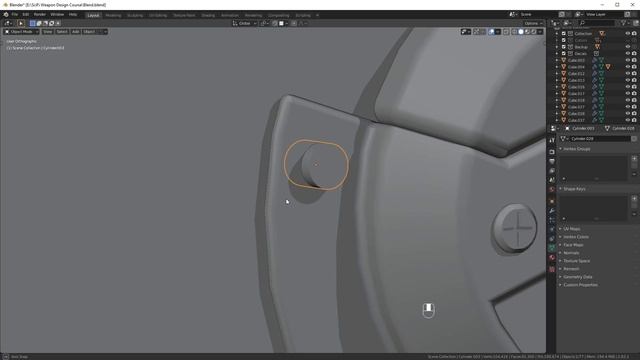Open the Global transform orientation dropdown
This screenshot has width=640, height=360.
[x=244, y=23]
